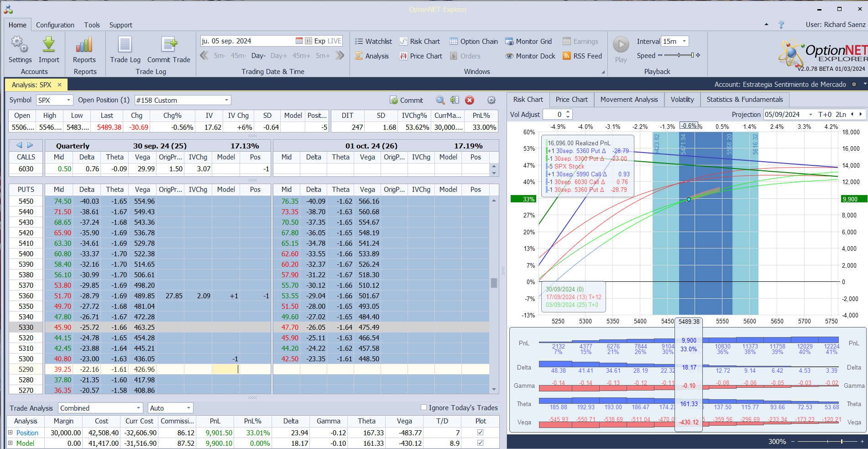
Task: Toggle the Position row Plot checkbox
Action: 480,433
